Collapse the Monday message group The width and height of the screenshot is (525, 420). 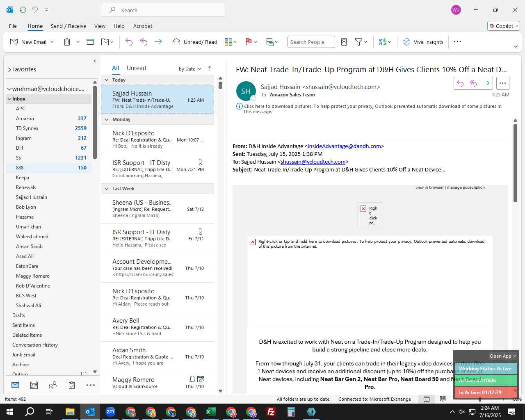point(107,119)
